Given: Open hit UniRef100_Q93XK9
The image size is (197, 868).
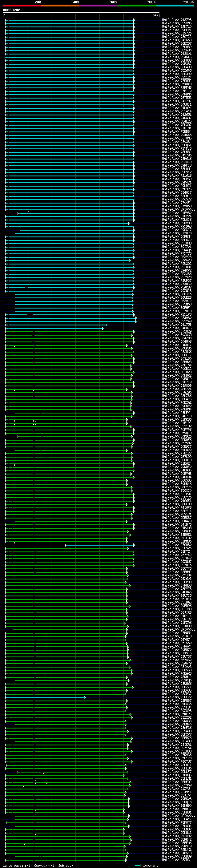Looking at the screenshot, I should [177, 162].
